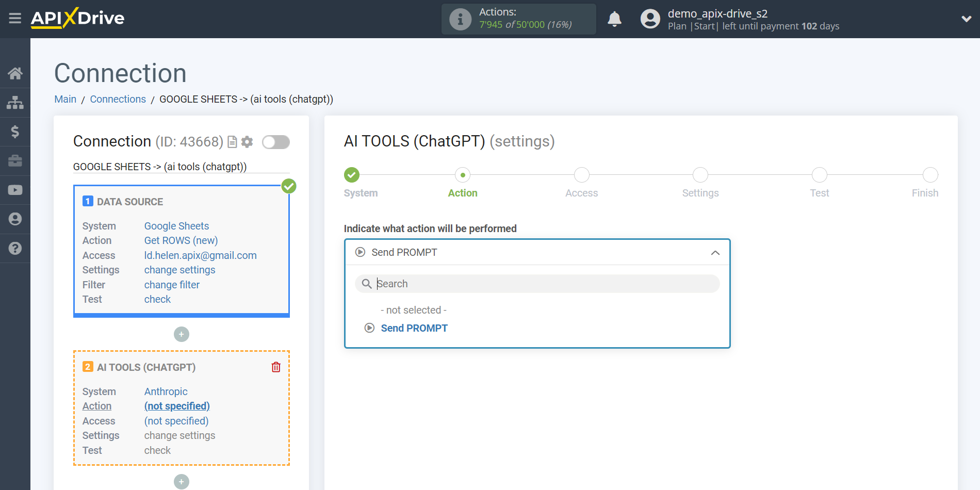Click AI Tools Action (not specified) link
The width and height of the screenshot is (980, 490).
pyautogui.click(x=177, y=406)
